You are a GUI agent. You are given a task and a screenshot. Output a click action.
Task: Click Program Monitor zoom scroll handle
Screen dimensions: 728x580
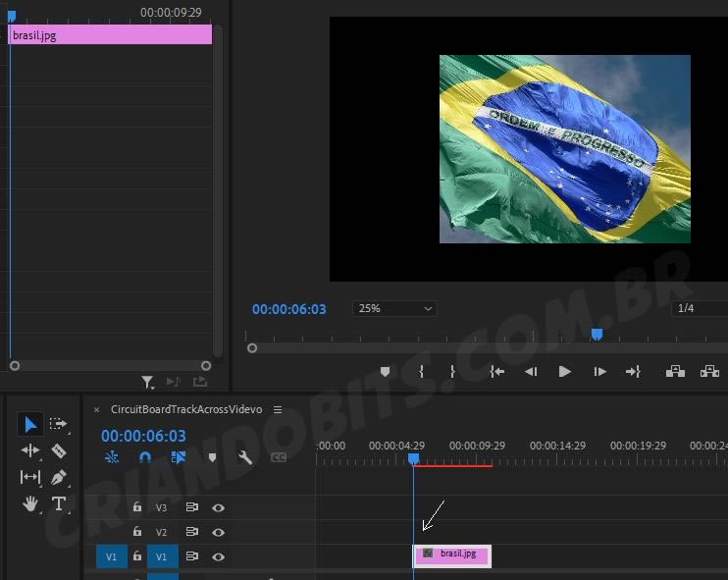point(252,347)
